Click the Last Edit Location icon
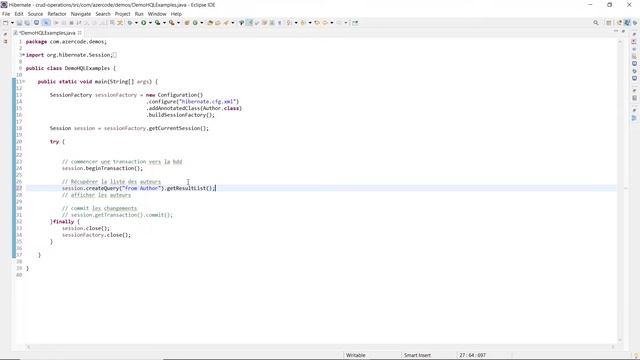Viewport: 640px width, 360px height. (x=317, y=23)
